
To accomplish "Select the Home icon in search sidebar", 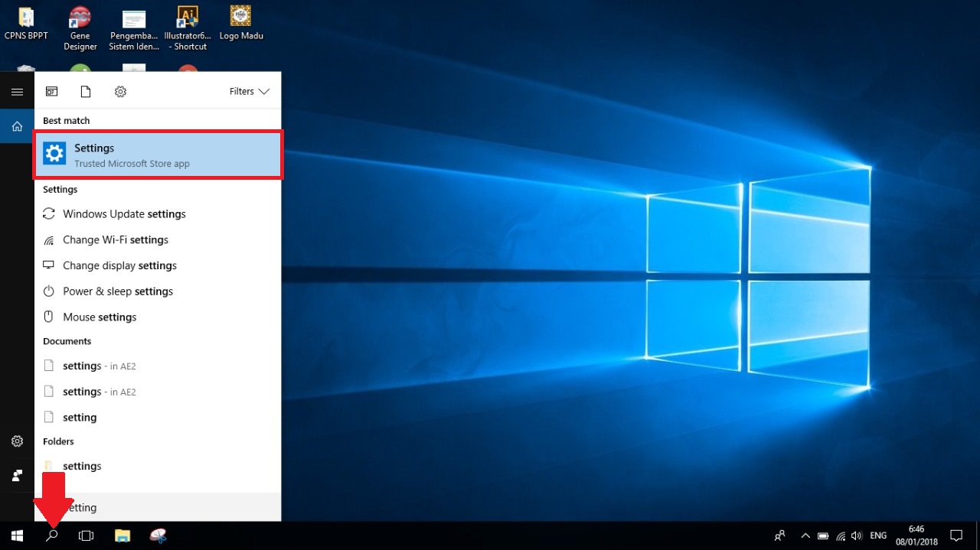I will (x=17, y=126).
